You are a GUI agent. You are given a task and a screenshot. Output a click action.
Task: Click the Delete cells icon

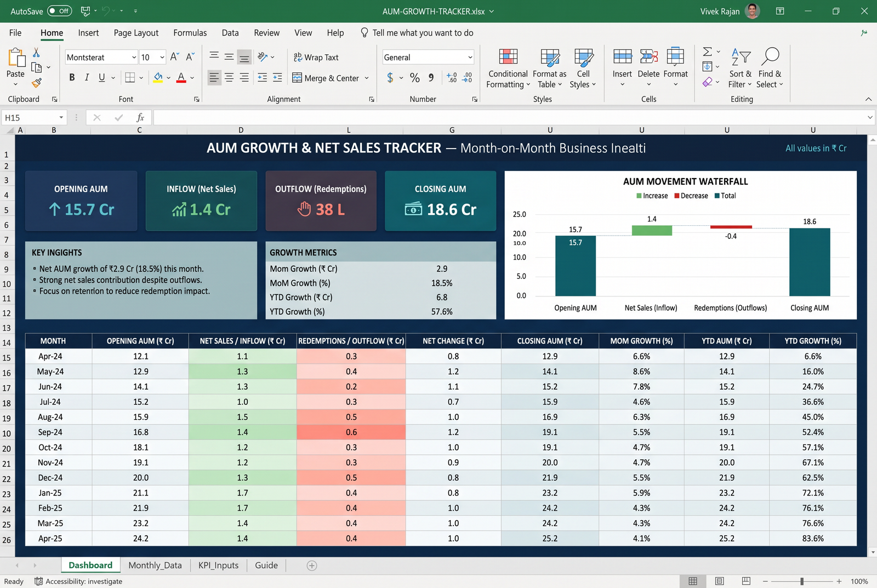(x=648, y=56)
